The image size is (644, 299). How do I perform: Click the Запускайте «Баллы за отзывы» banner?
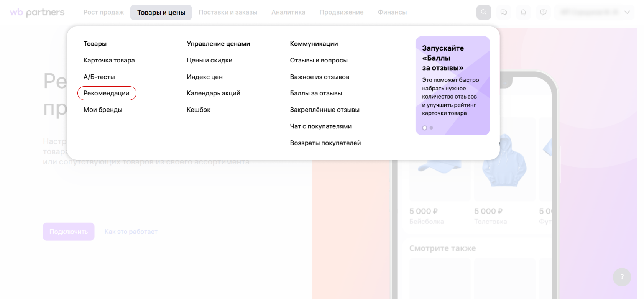point(453,85)
